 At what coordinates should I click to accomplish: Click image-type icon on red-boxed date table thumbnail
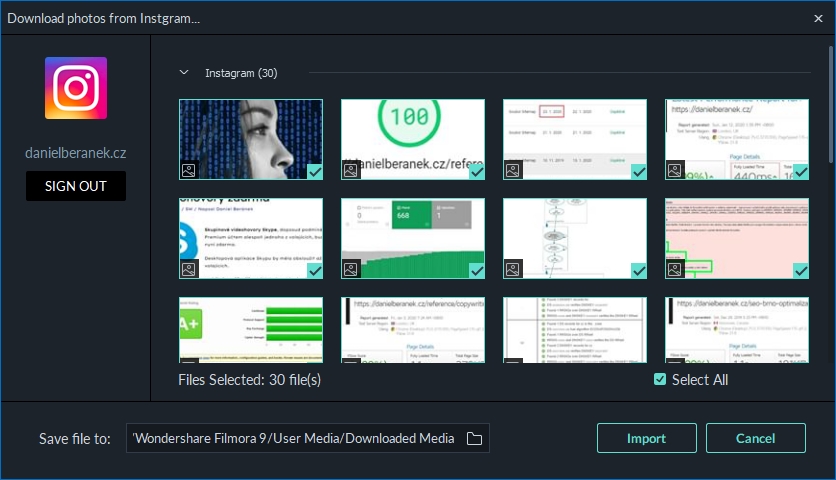point(513,170)
